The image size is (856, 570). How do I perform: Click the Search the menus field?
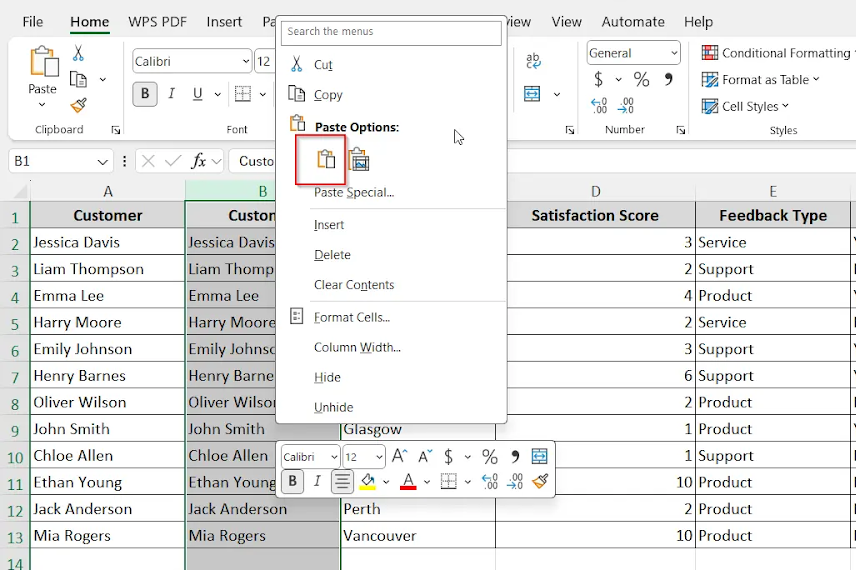tap(391, 32)
